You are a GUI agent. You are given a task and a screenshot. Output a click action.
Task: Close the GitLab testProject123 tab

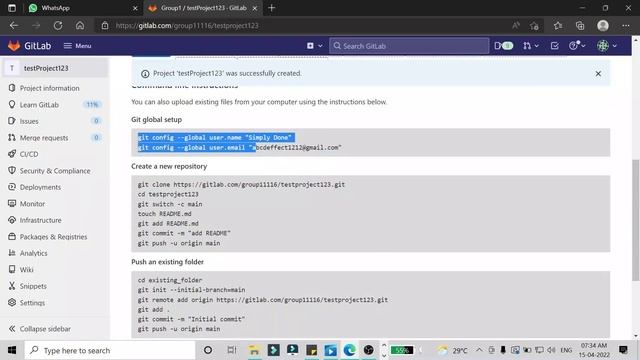(255, 8)
